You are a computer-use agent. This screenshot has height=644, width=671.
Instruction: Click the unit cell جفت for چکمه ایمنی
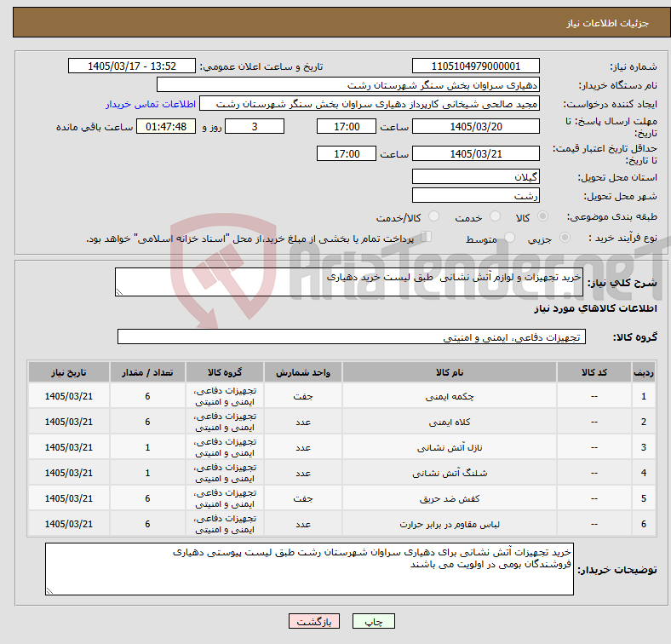pyautogui.click(x=303, y=396)
